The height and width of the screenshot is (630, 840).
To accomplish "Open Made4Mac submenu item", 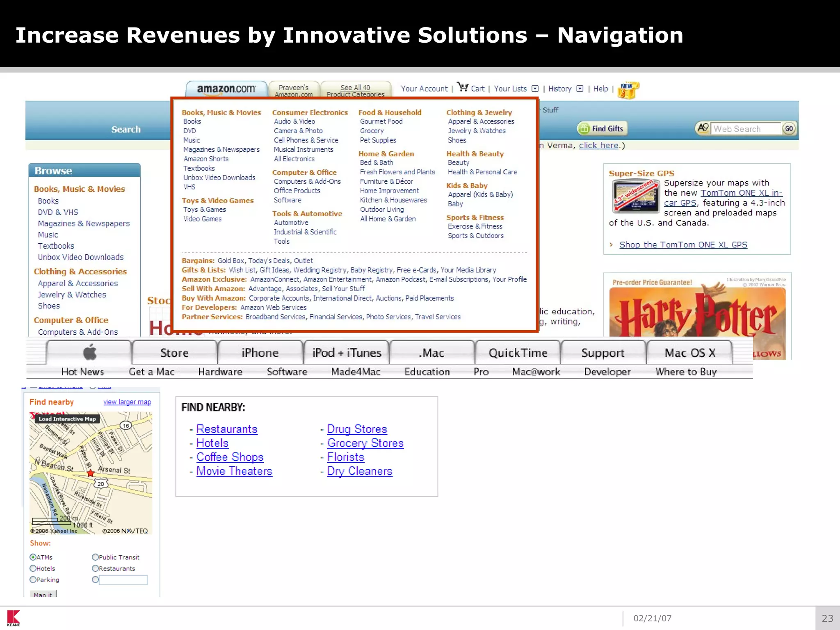I will (356, 372).
